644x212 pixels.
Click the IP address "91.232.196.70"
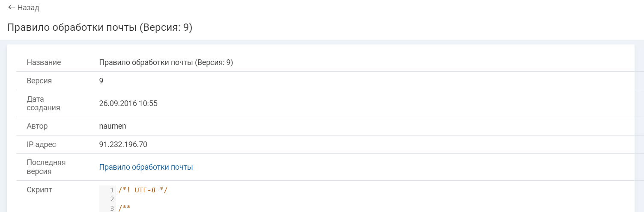(123, 144)
